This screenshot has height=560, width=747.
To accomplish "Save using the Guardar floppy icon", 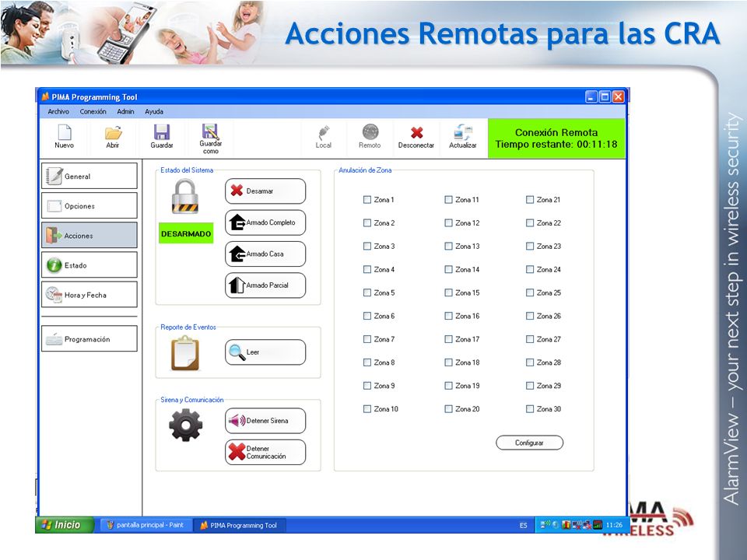I will 162,132.
